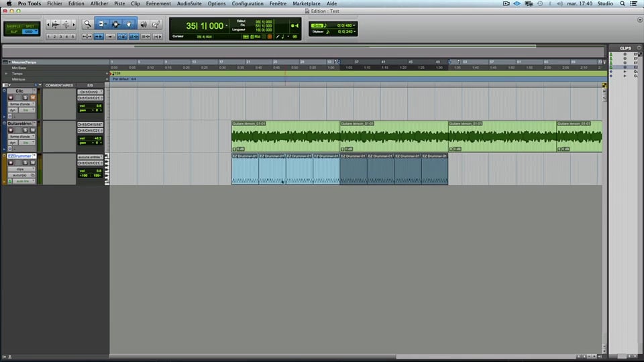The image size is (644, 362).
Task: Select the Pencil tool
Action: [156, 24]
